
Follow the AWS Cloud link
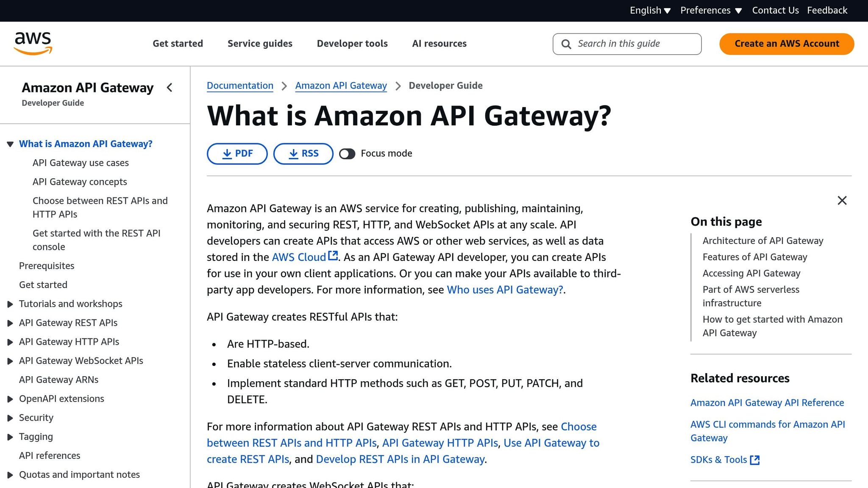[299, 257]
